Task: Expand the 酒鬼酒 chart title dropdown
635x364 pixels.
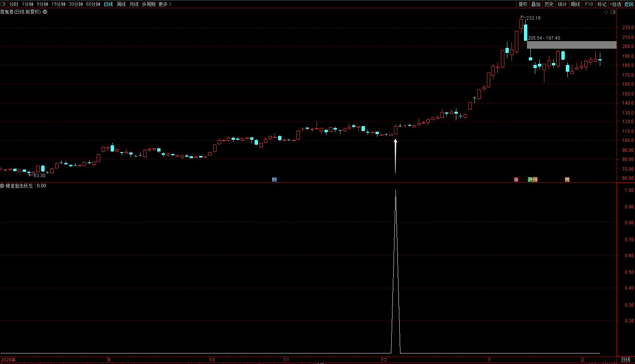Action: 45,12
